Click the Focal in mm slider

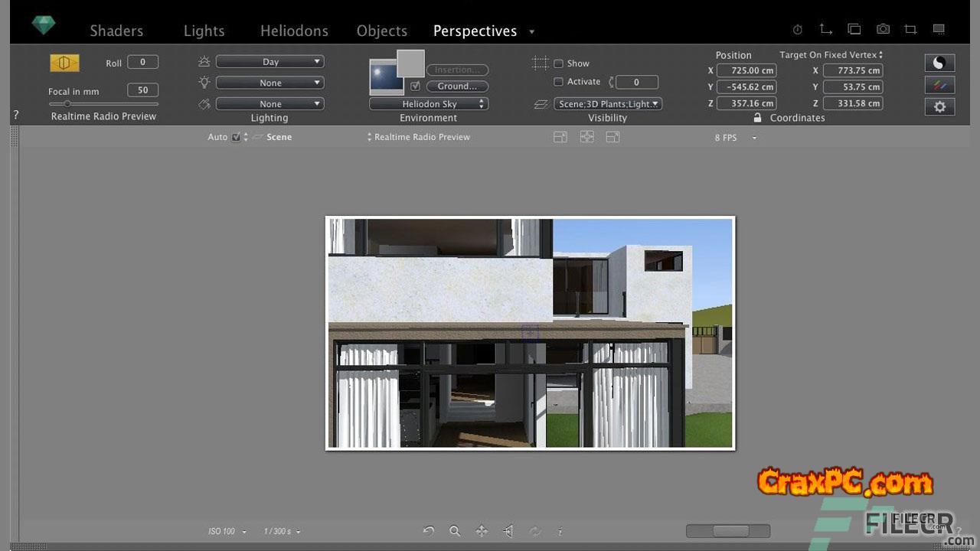tap(103, 103)
